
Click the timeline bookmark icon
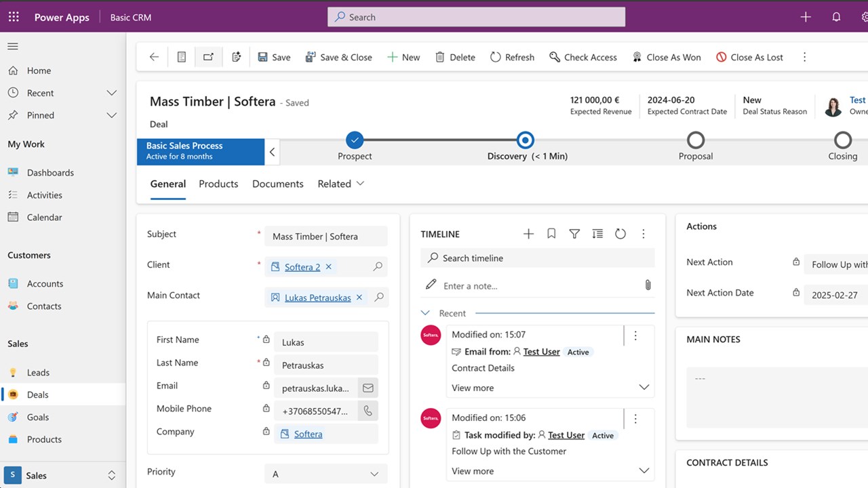[x=551, y=234]
